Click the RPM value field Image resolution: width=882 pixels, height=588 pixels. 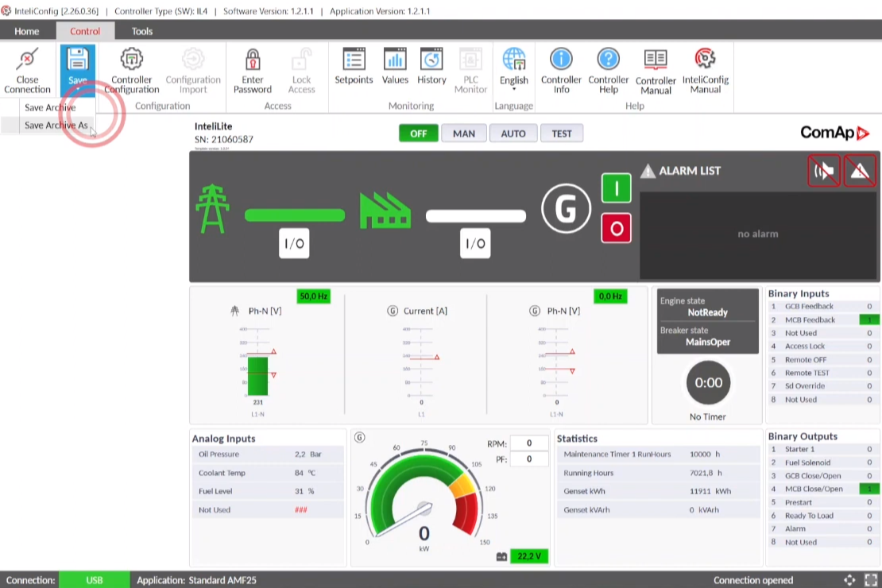528,443
